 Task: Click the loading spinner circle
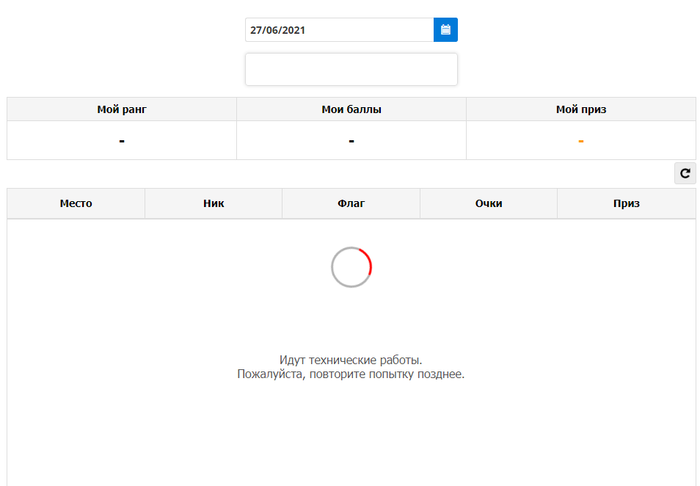point(351,267)
